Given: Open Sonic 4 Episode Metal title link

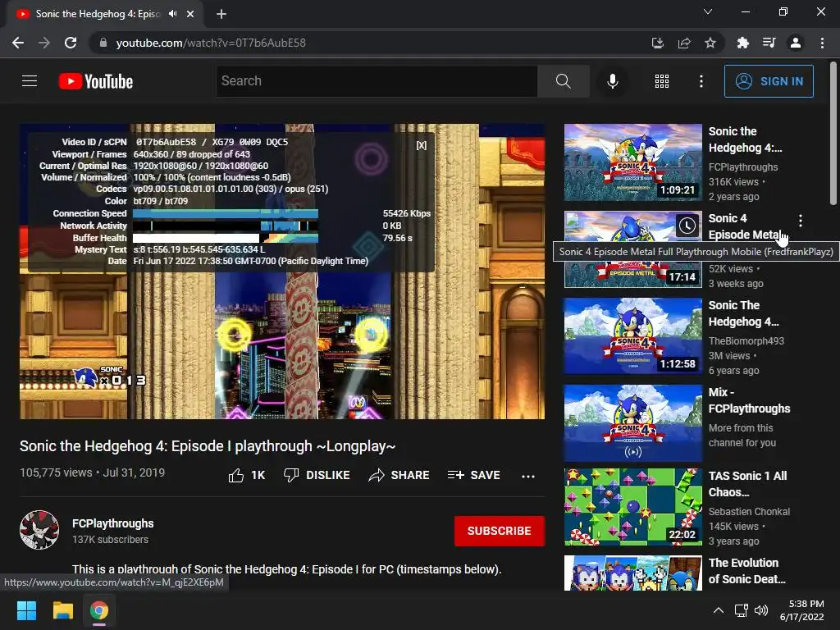Looking at the screenshot, I should click(x=745, y=226).
